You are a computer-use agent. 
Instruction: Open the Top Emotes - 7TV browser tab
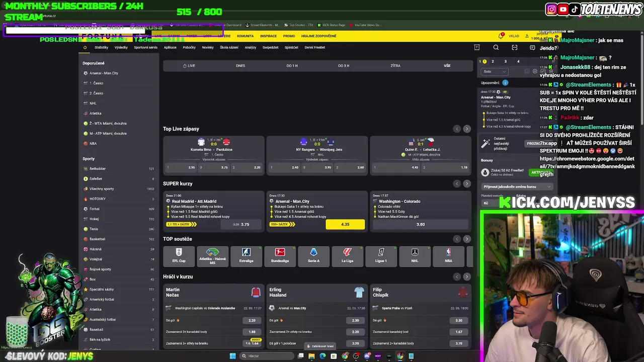[x=298, y=25]
